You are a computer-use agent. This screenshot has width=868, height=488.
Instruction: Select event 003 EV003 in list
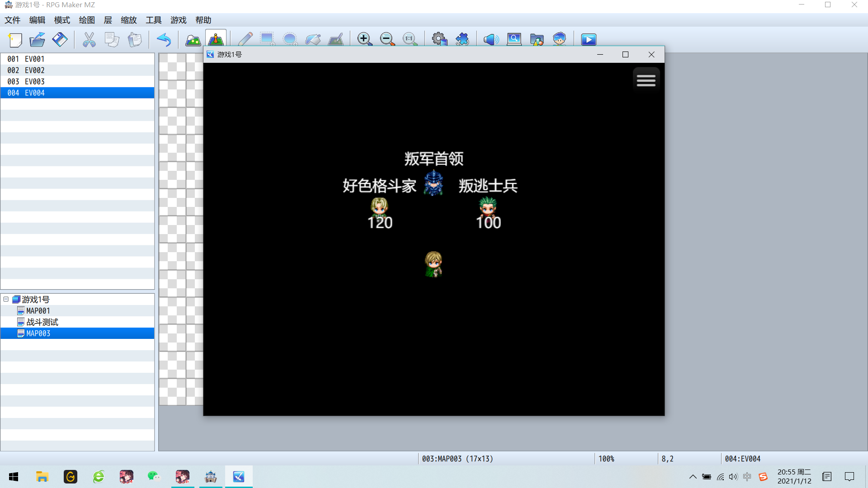click(x=77, y=81)
